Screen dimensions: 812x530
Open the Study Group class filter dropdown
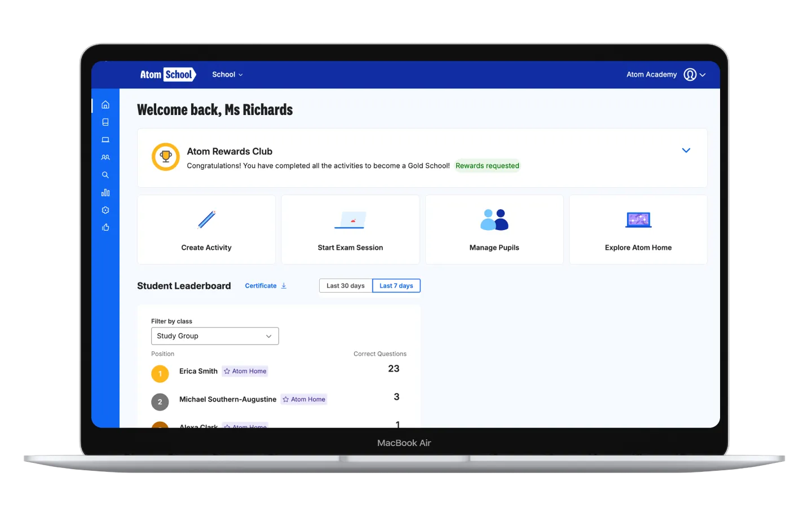click(215, 336)
